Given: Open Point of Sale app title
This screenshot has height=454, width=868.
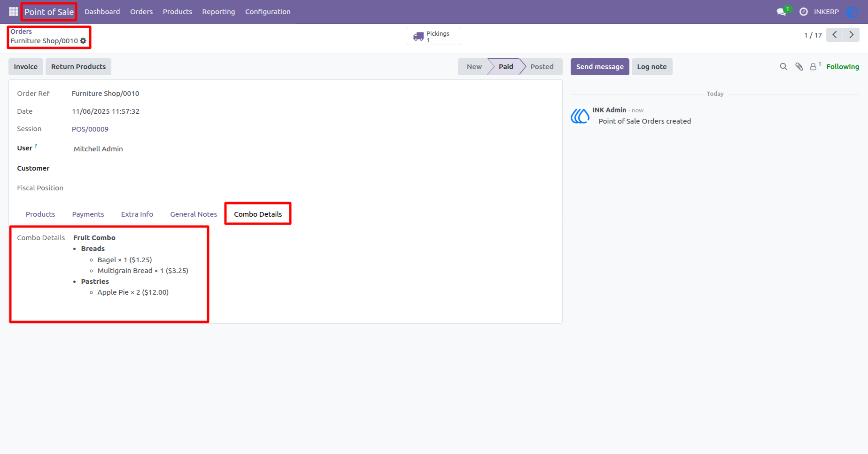Looking at the screenshot, I should pyautogui.click(x=49, y=12).
